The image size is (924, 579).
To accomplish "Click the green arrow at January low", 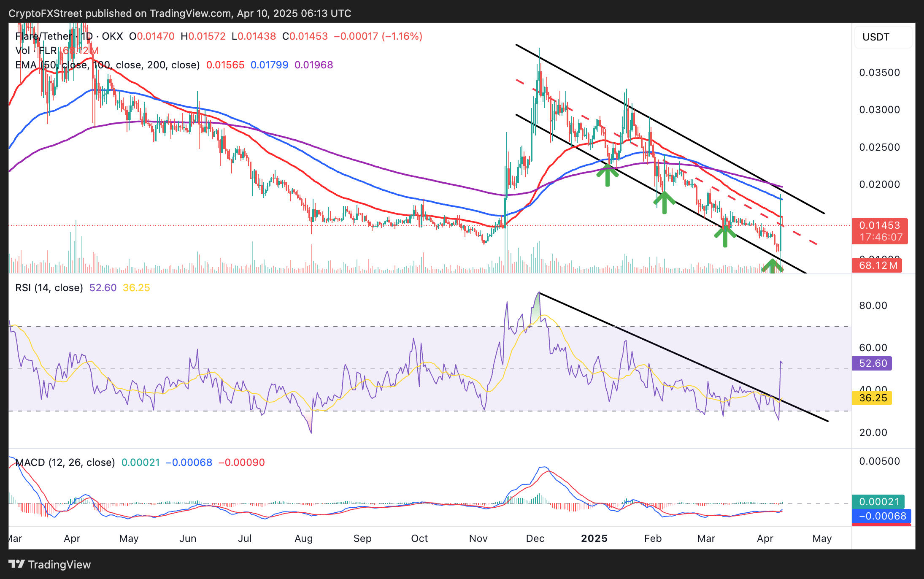I will click(607, 175).
